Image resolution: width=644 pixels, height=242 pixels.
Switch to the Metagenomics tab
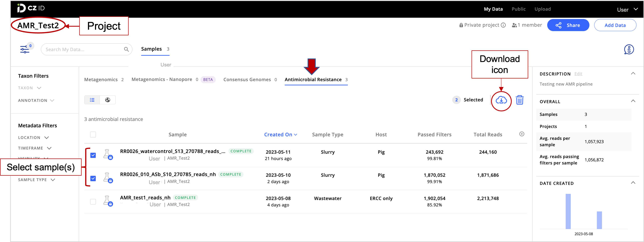(101, 79)
